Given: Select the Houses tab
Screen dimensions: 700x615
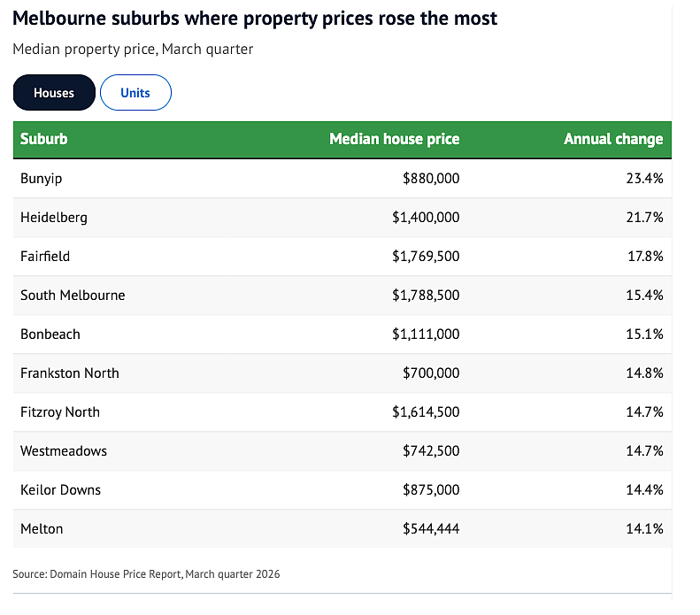Looking at the screenshot, I should point(54,93).
